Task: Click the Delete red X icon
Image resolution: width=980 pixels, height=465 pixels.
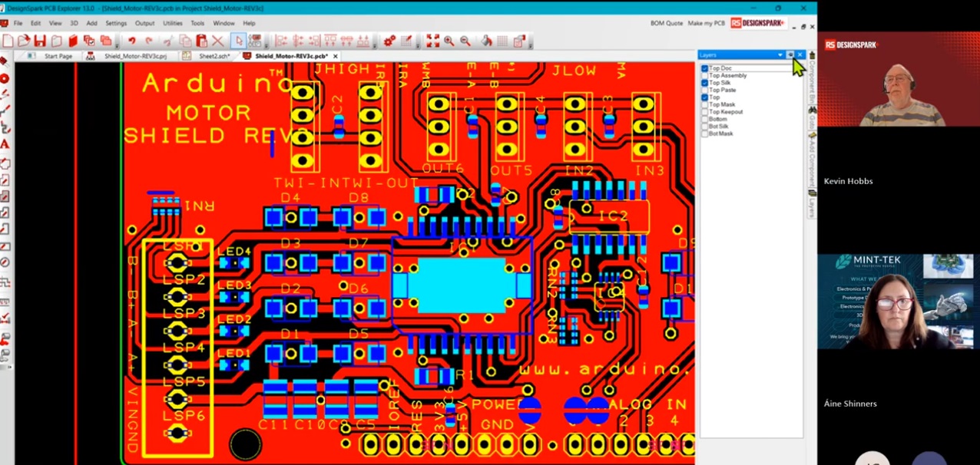Action: [218, 41]
